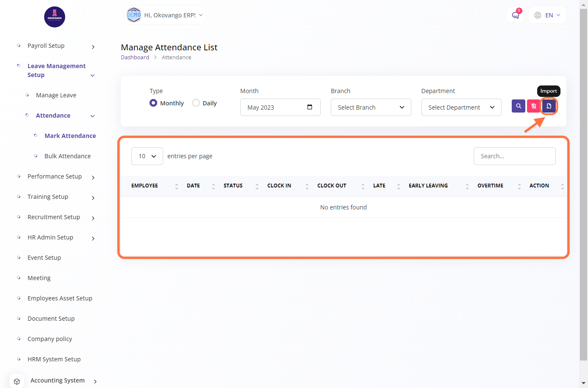Change entries per page dropdown
The width and height of the screenshot is (588, 388).
coord(147,156)
